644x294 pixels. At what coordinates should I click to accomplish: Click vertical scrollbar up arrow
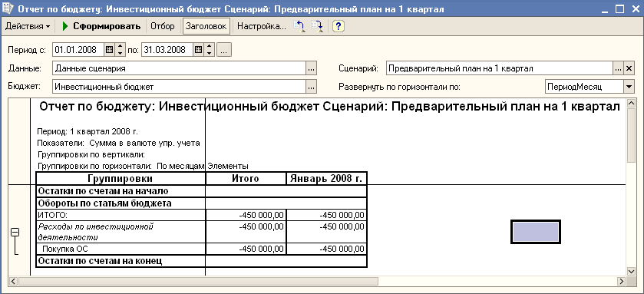[x=631, y=102]
